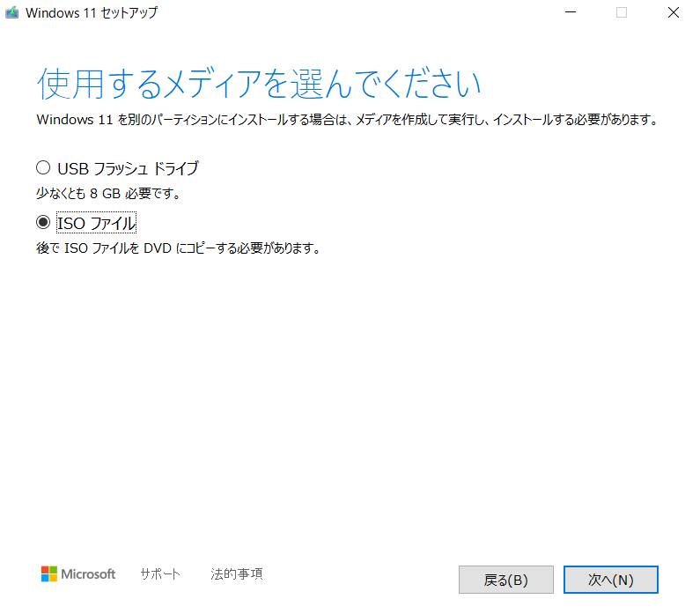Open the 法的事項 link
Viewport: 700px width, 614px height.
tap(237, 573)
